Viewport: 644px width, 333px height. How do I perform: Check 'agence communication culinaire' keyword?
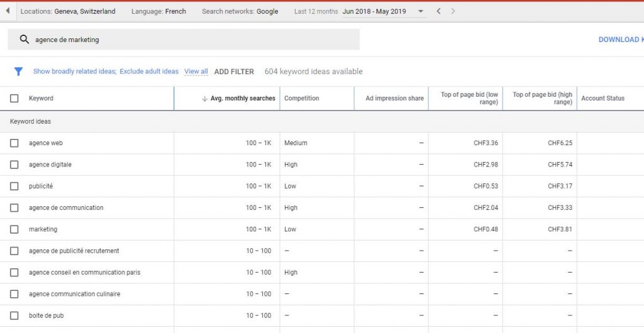[x=14, y=294]
